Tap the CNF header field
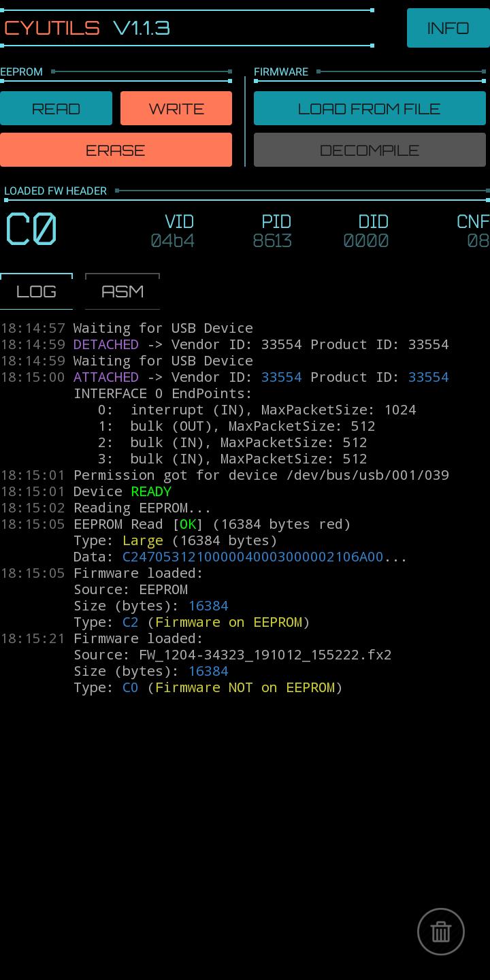Screen dimensions: 490x980 (474, 231)
